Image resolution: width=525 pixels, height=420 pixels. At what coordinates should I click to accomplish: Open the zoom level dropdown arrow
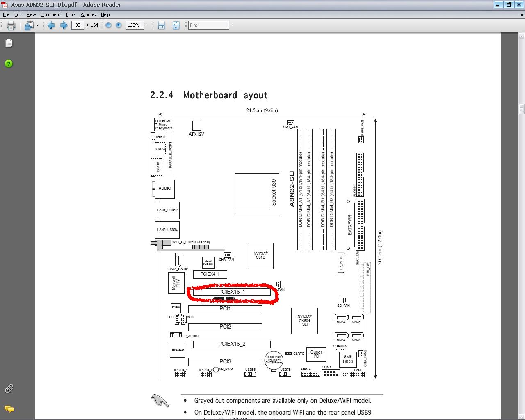146,25
